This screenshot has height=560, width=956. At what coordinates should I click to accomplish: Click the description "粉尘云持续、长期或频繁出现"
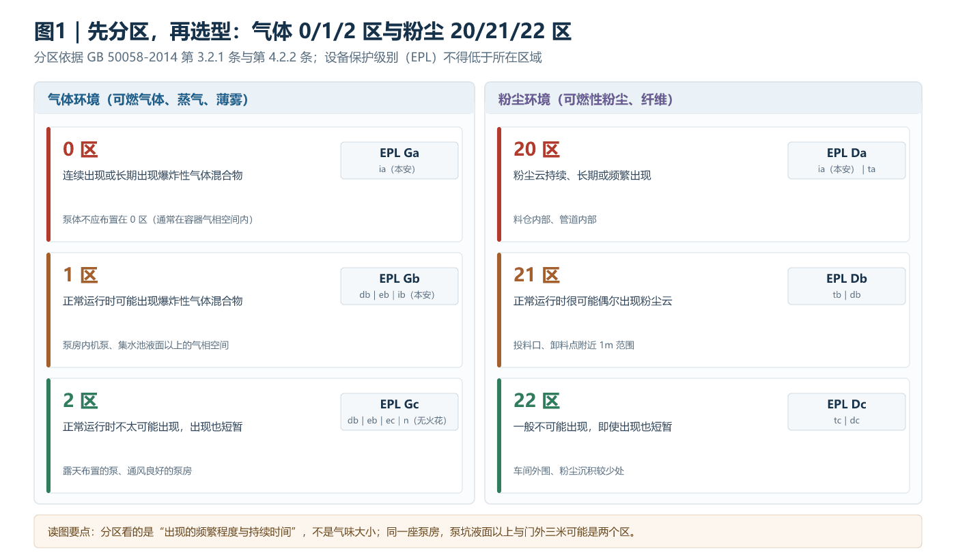tap(582, 176)
